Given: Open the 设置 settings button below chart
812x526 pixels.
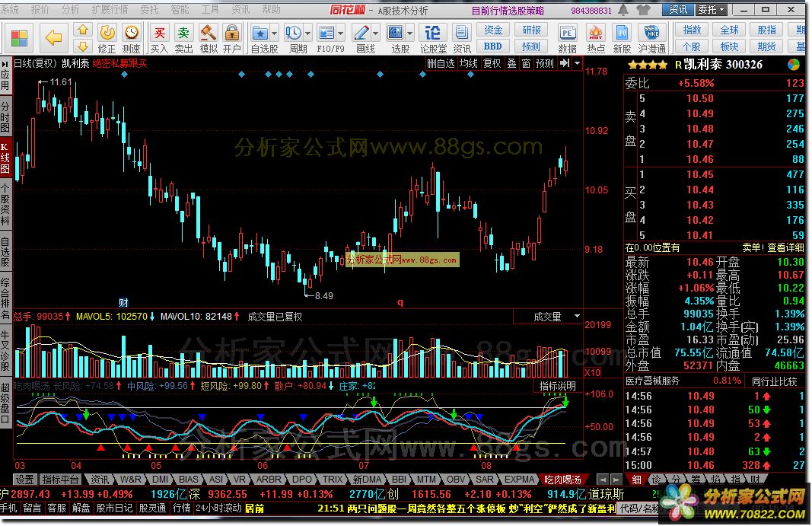Looking at the screenshot, I should pos(24,480).
